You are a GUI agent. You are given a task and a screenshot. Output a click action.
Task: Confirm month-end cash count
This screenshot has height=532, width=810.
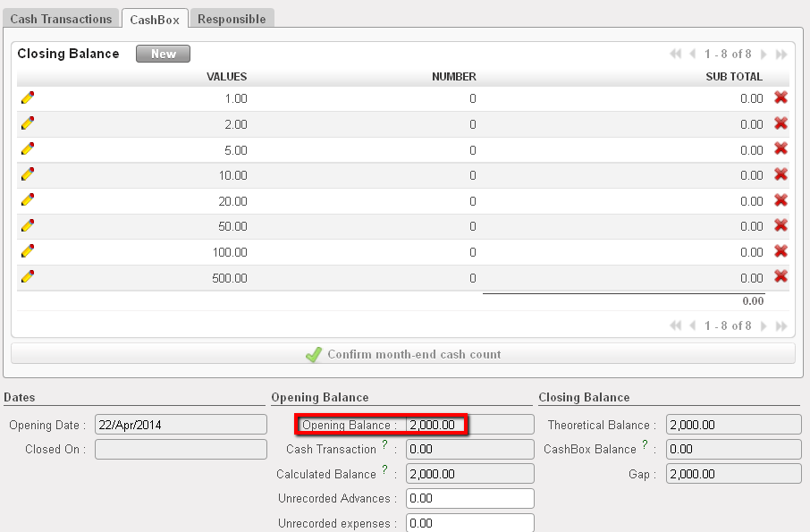click(402, 354)
